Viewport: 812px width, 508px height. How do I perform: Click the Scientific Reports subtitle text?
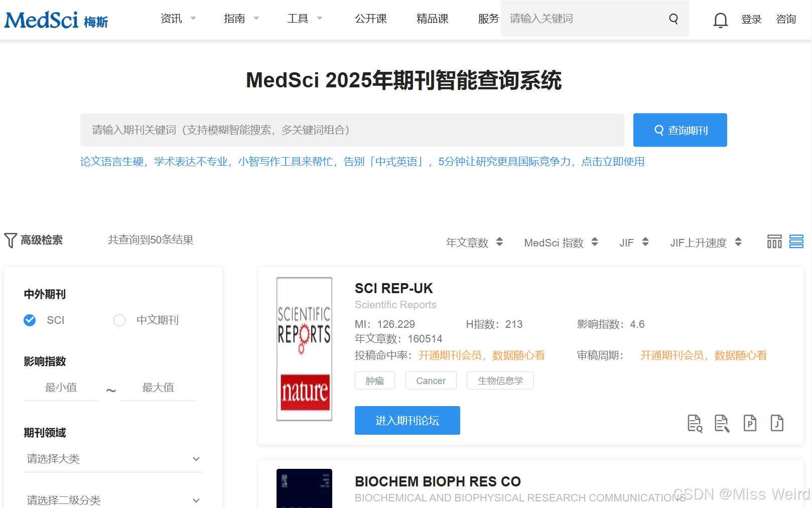395,305
